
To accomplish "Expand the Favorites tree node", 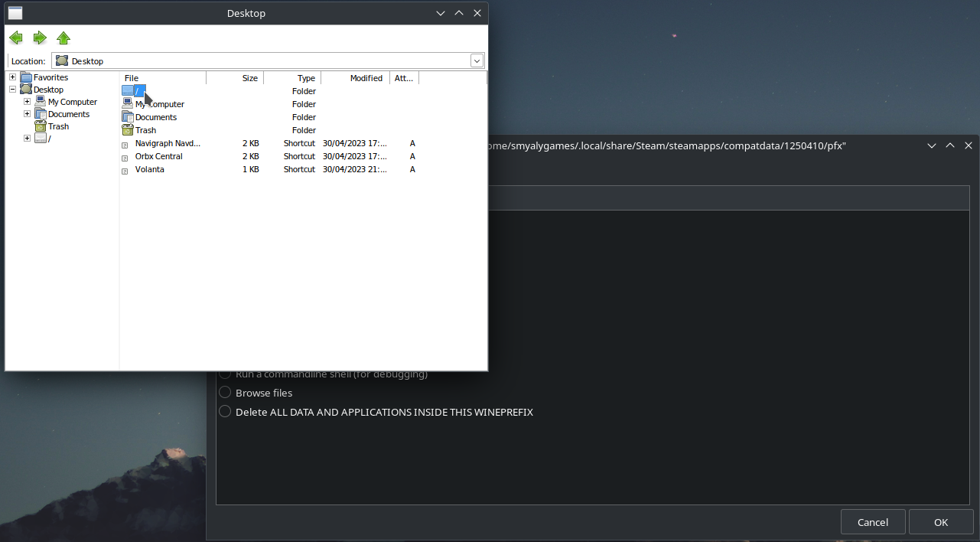I will pyautogui.click(x=12, y=77).
